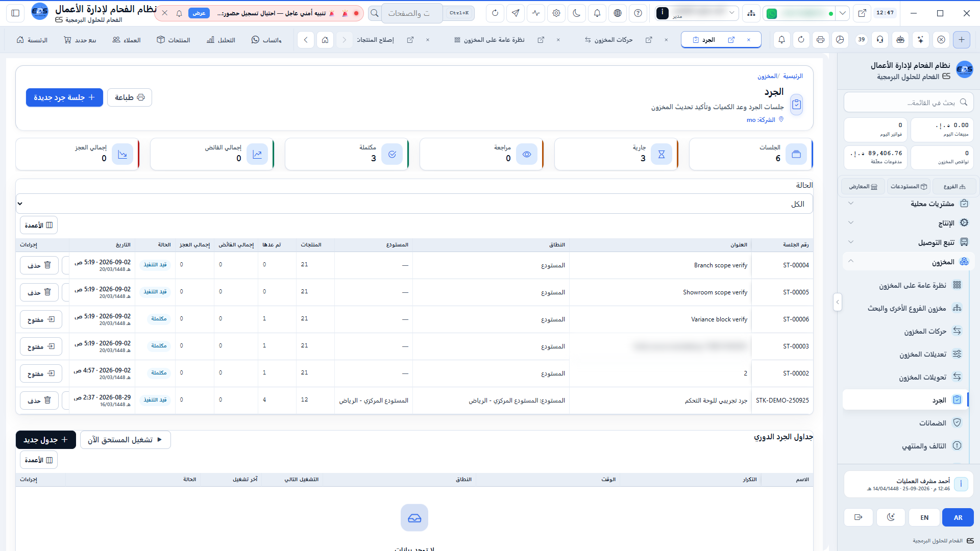The width and height of the screenshot is (980, 551).
Task: Dismiss the security alert banner with the X
Action: pyautogui.click(x=164, y=13)
